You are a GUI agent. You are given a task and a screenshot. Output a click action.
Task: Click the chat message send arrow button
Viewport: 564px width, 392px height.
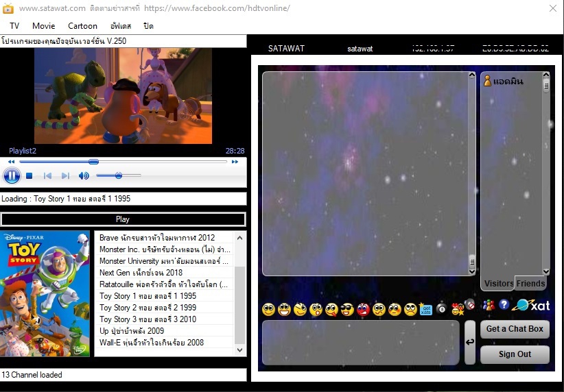point(470,342)
